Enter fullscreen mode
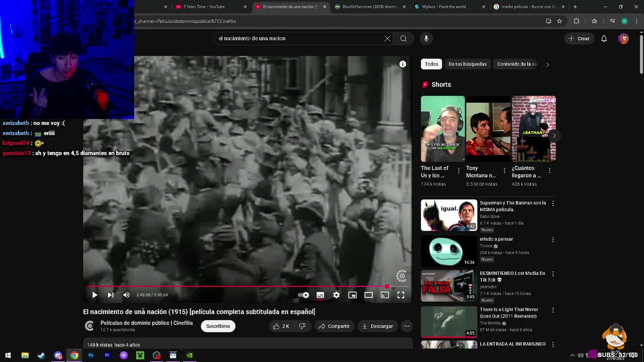This screenshot has height=362, width=644. (x=400, y=295)
